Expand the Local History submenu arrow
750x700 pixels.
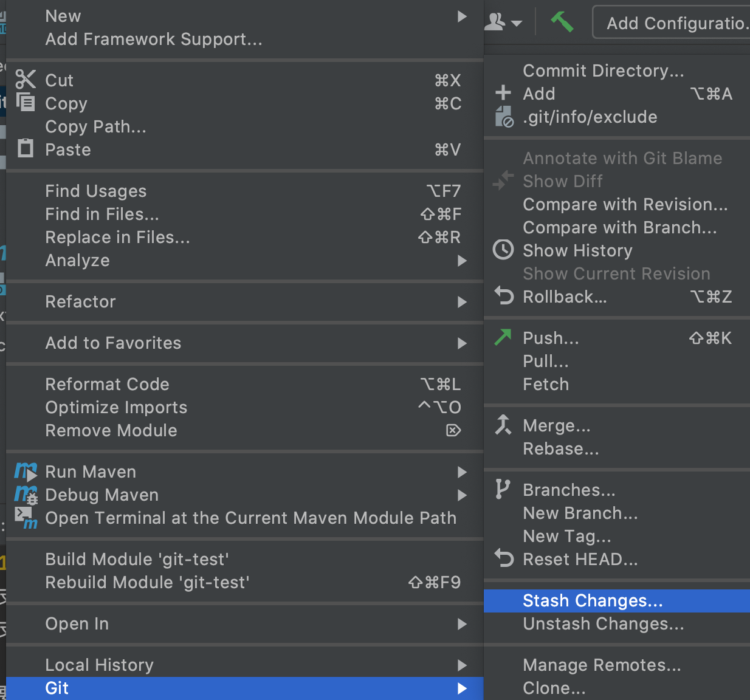(x=462, y=665)
